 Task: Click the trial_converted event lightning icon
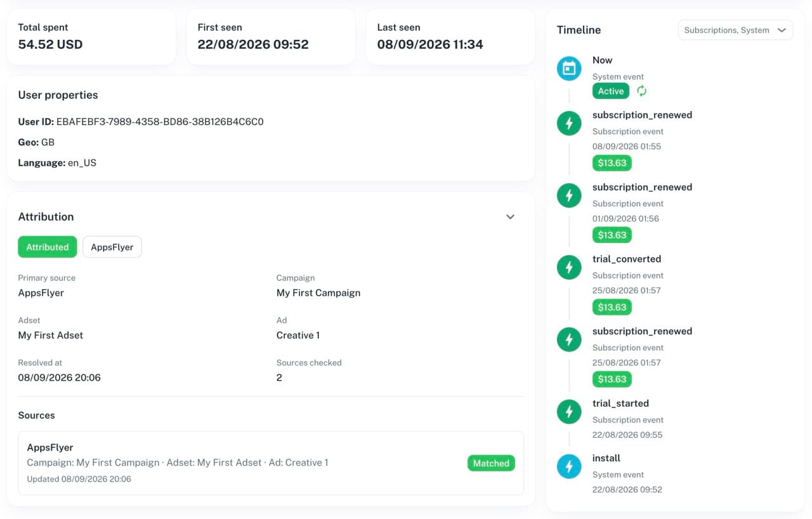tap(569, 267)
